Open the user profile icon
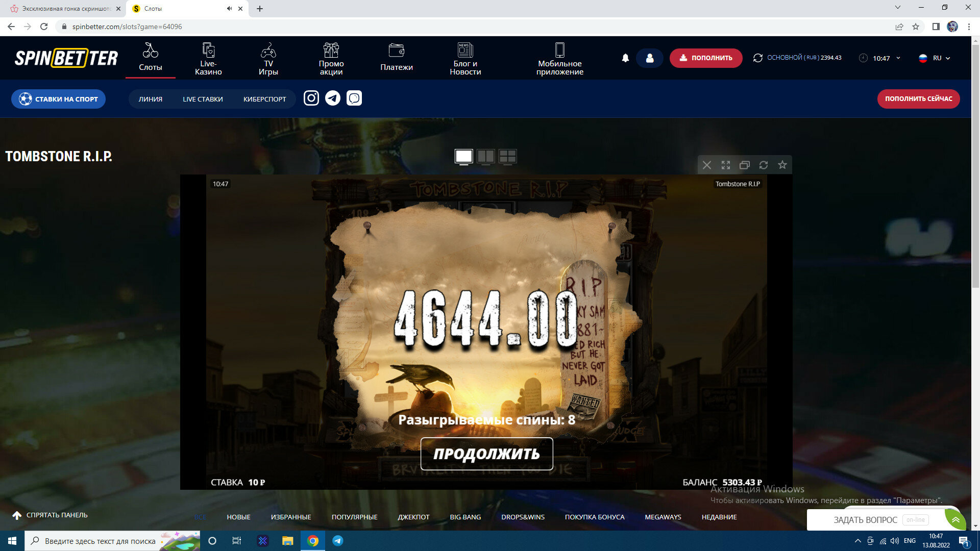The height and width of the screenshot is (551, 980). pyautogui.click(x=649, y=58)
